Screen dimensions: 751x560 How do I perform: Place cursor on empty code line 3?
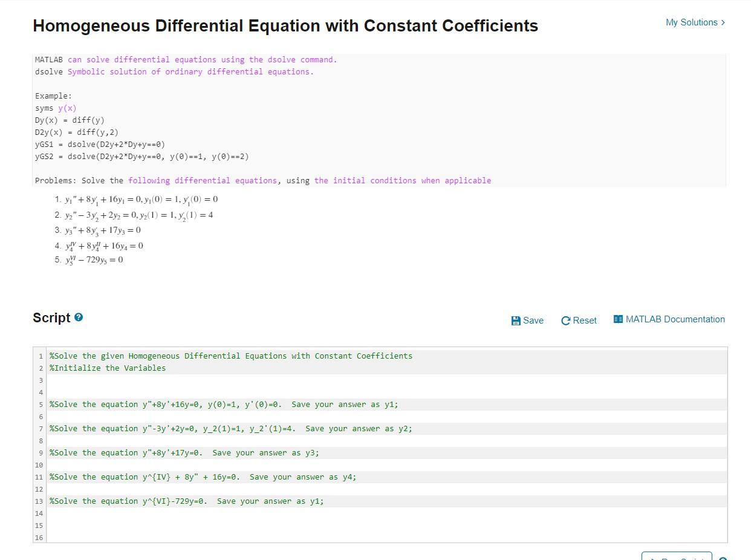point(181,380)
